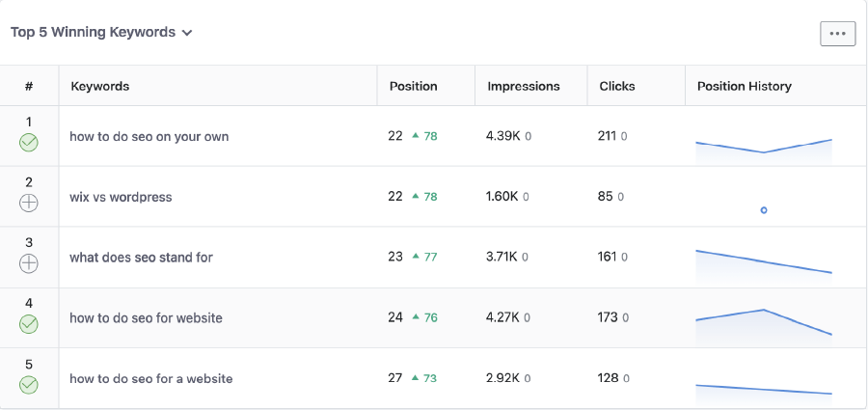Open the three-dots more options menu
Viewport: 868px width, 410px height.
click(x=837, y=33)
